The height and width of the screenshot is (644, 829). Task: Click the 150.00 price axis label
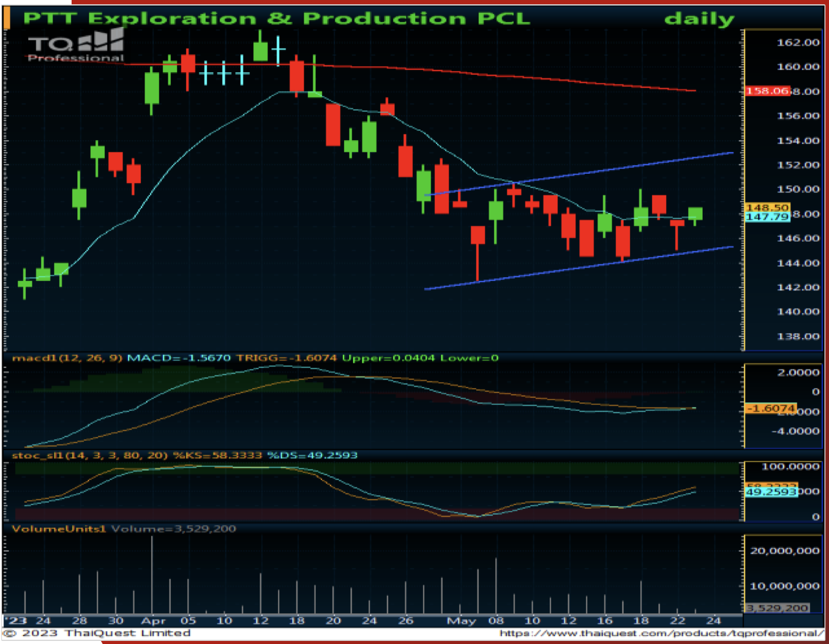click(x=798, y=189)
